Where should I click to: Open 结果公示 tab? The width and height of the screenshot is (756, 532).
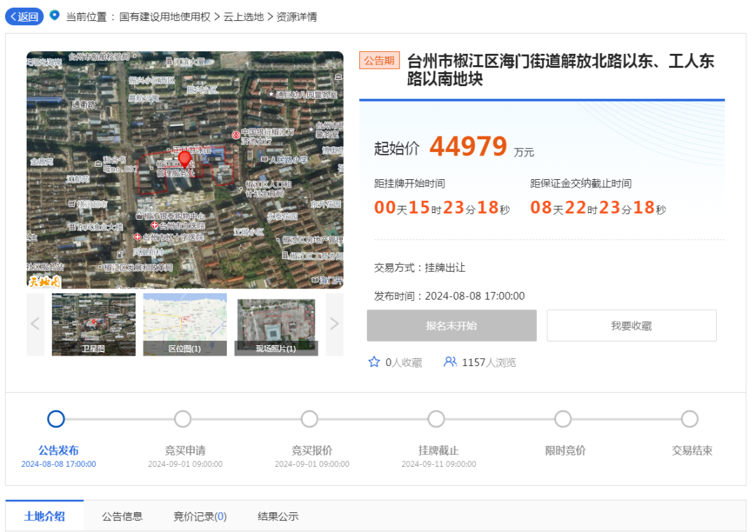click(x=278, y=517)
